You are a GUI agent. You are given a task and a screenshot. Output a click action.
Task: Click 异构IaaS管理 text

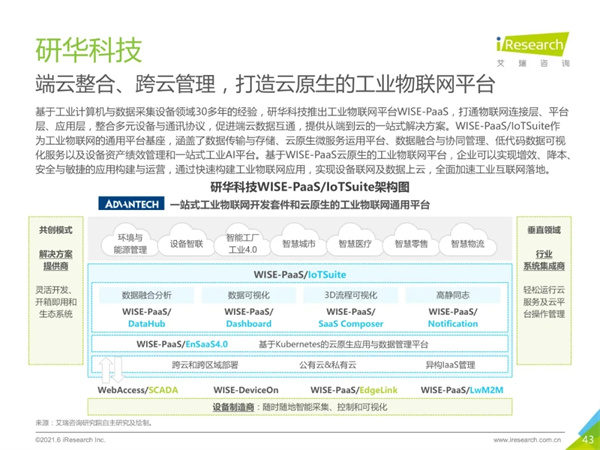(450, 365)
